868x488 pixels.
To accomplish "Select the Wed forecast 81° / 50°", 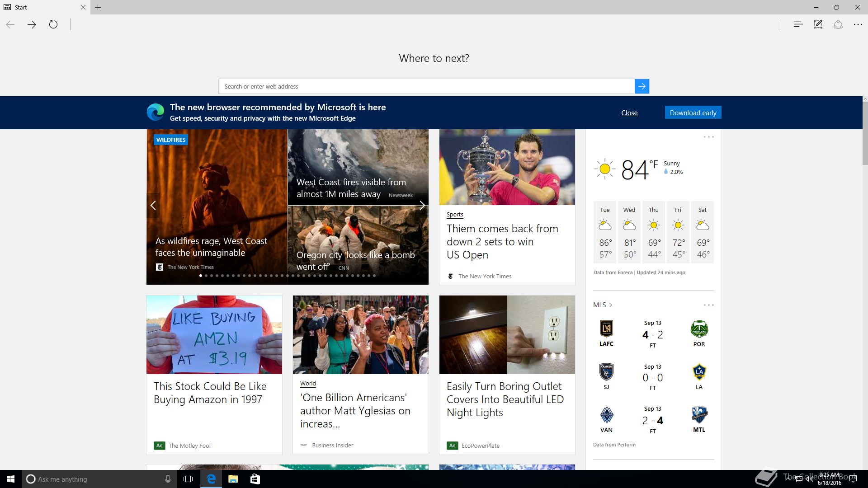I will 629,232.
